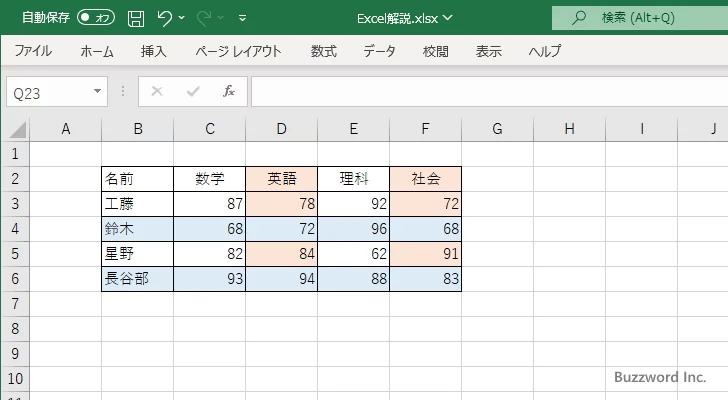This screenshot has width=728, height=400.
Task: Click the search box magnifier icon
Action: [578, 18]
